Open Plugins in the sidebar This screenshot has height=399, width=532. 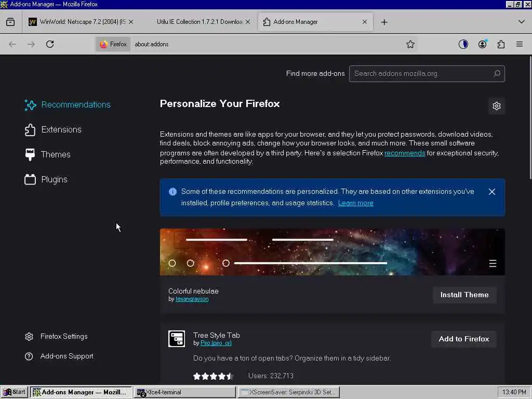pos(46,179)
